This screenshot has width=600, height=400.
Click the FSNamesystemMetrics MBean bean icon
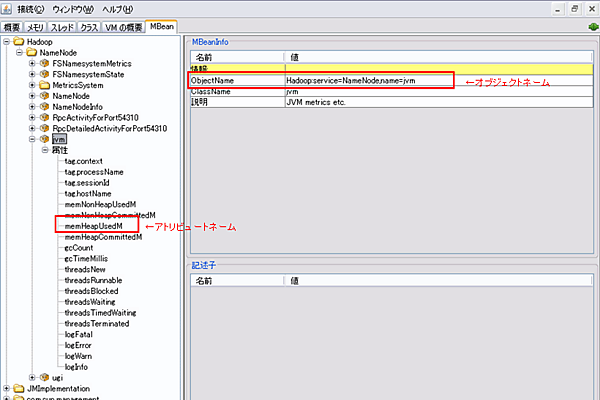point(44,63)
